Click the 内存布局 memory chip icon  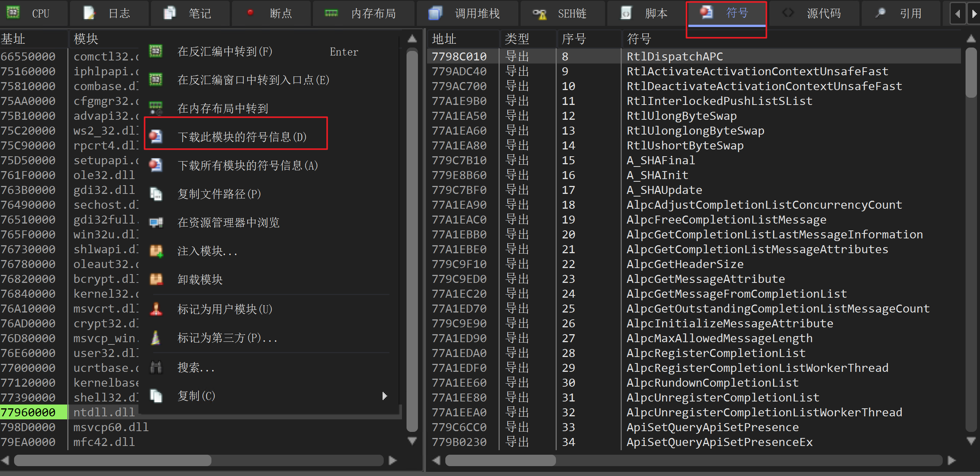[x=331, y=13]
